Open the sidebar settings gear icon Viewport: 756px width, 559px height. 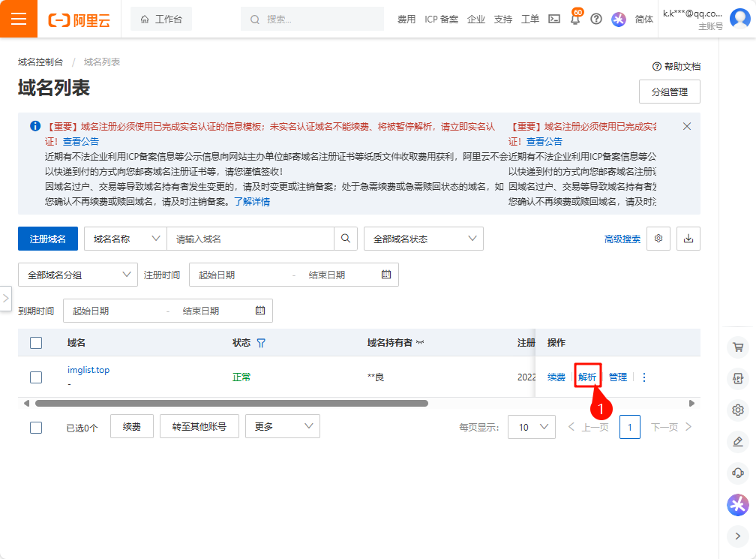(738, 410)
